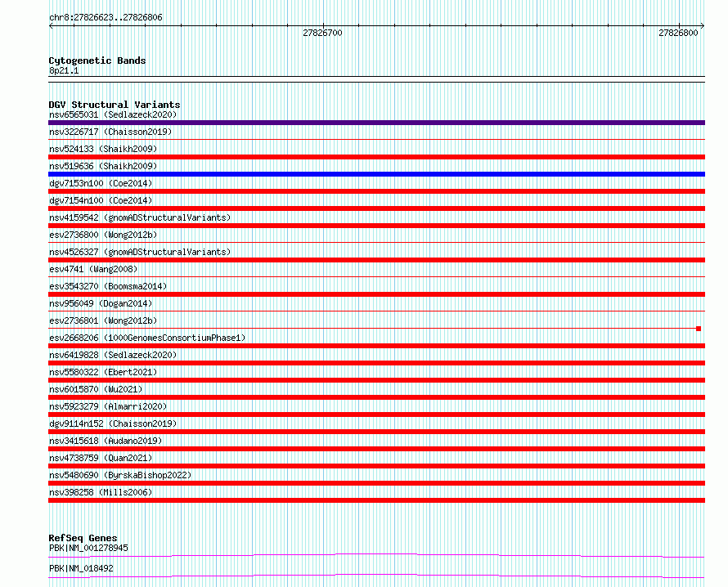This screenshot has height=587, width=728.
Task: Click esv3543270 (Boomsma2014) label
Action: 108,286
